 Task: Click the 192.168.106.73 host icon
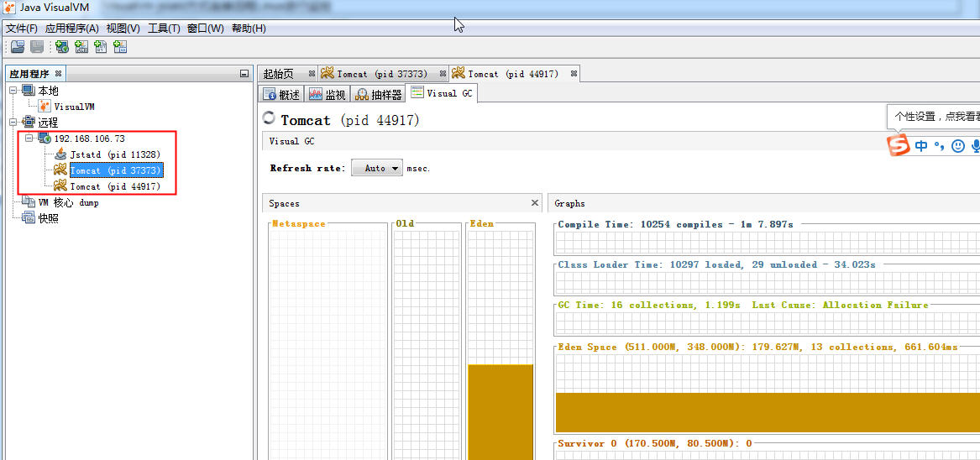coord(45,139)
